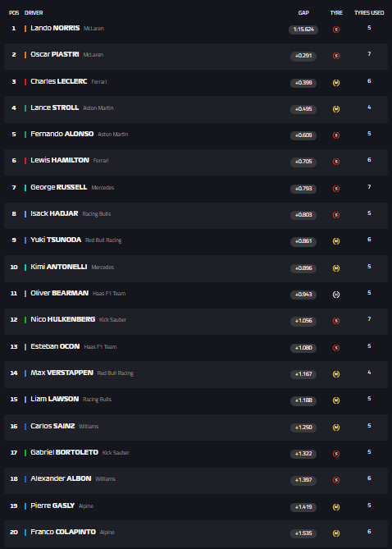Open the Fernando ALONSO driver name

tap(62, 134)
